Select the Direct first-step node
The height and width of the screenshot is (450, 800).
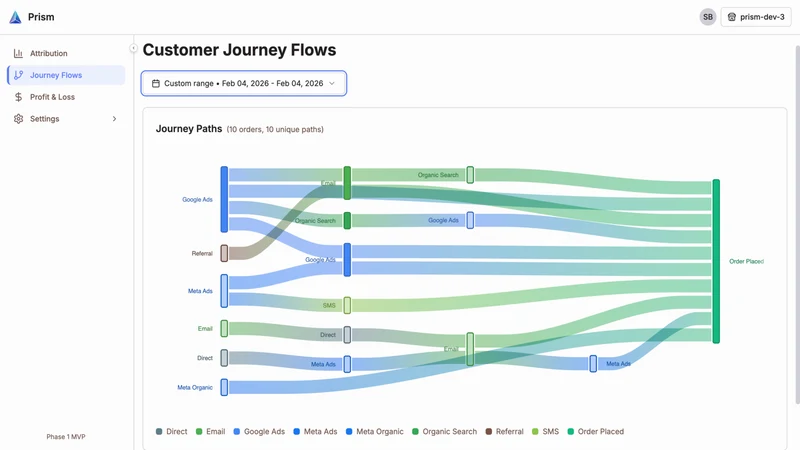(x=224, y=358)
